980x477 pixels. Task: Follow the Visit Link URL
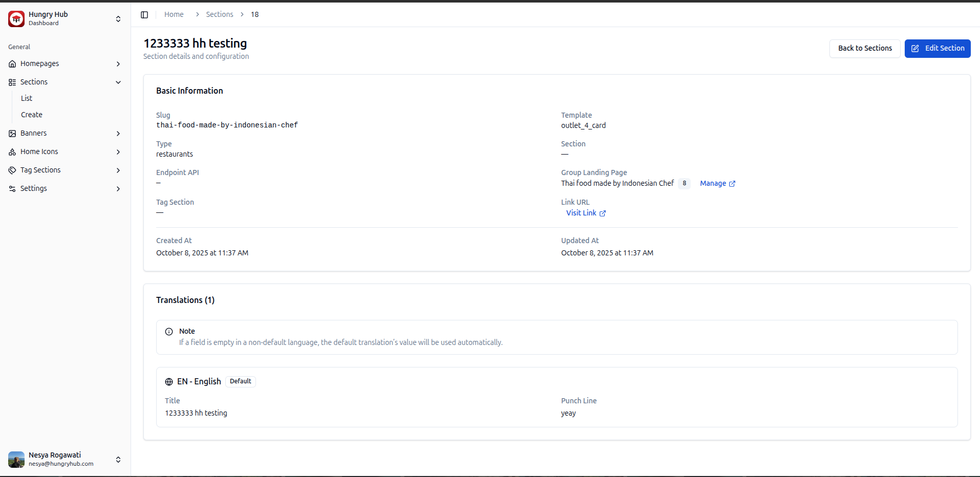click(x=585, y=213)
